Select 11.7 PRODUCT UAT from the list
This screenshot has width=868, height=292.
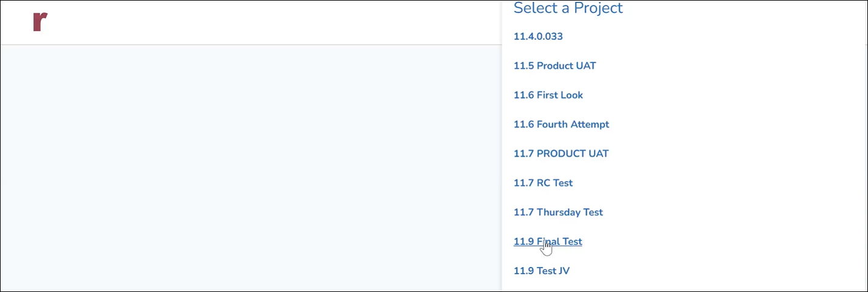point(560,154)
